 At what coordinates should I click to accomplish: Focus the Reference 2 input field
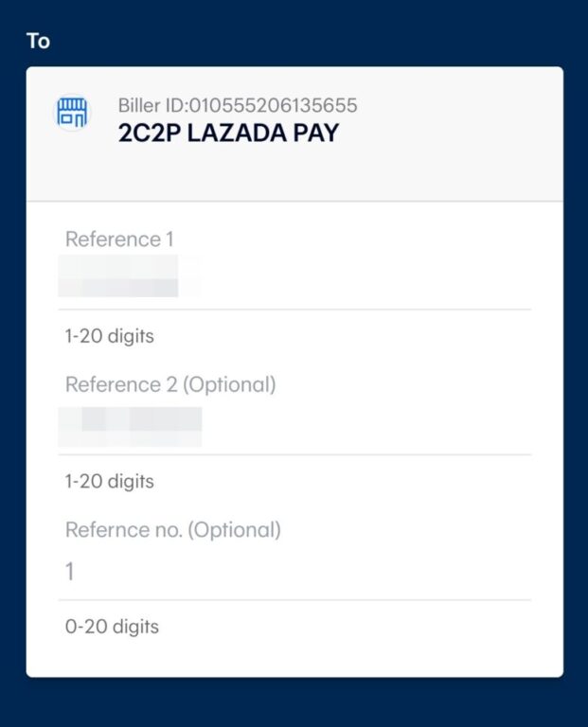[294, 426]
